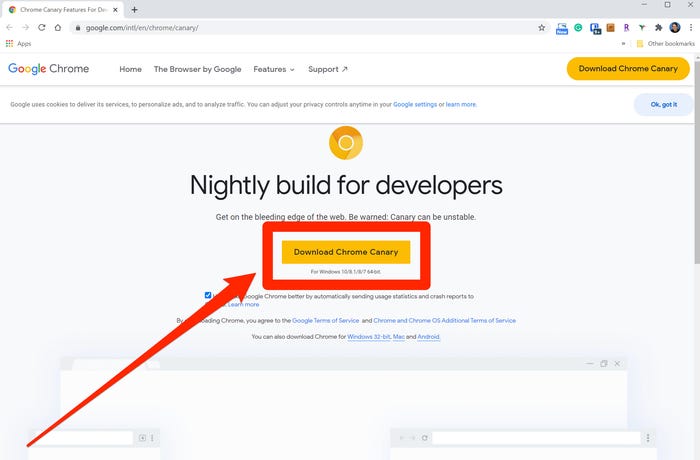View site info via padlock icon
The width and height of the screenshot is (700, 460).
point(78,28)
